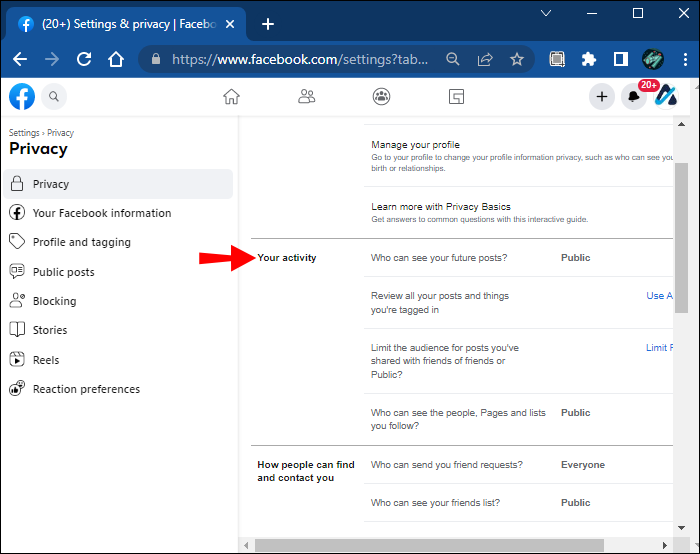Screen dimensions: 700x554
Task: Click the plus Create button
Action: (x=601, y=97)
